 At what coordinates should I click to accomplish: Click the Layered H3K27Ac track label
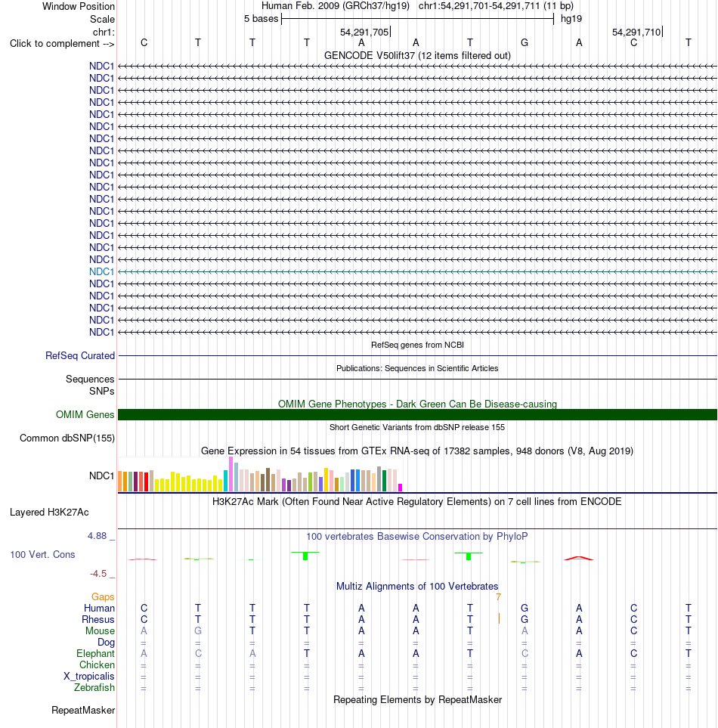pos(49,512)
